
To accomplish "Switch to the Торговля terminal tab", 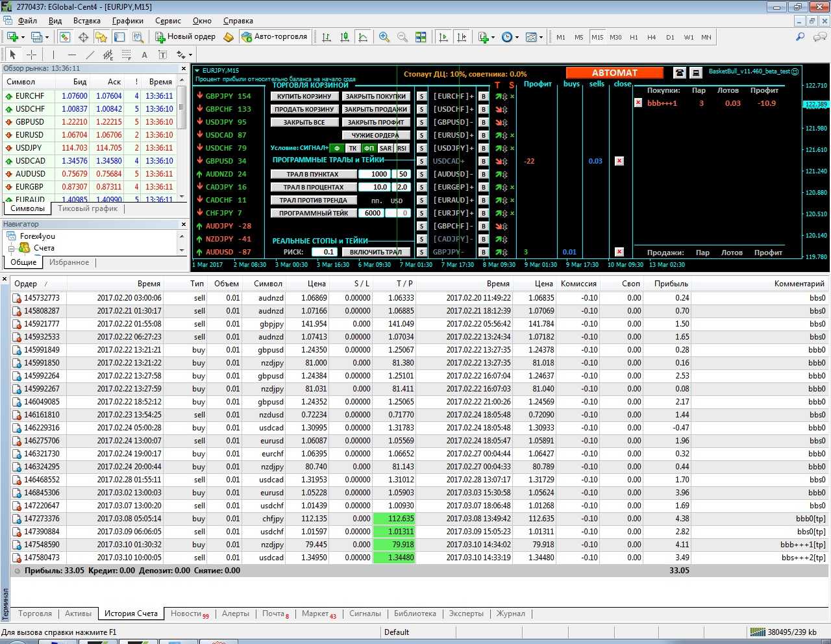I will click(35, 613).
